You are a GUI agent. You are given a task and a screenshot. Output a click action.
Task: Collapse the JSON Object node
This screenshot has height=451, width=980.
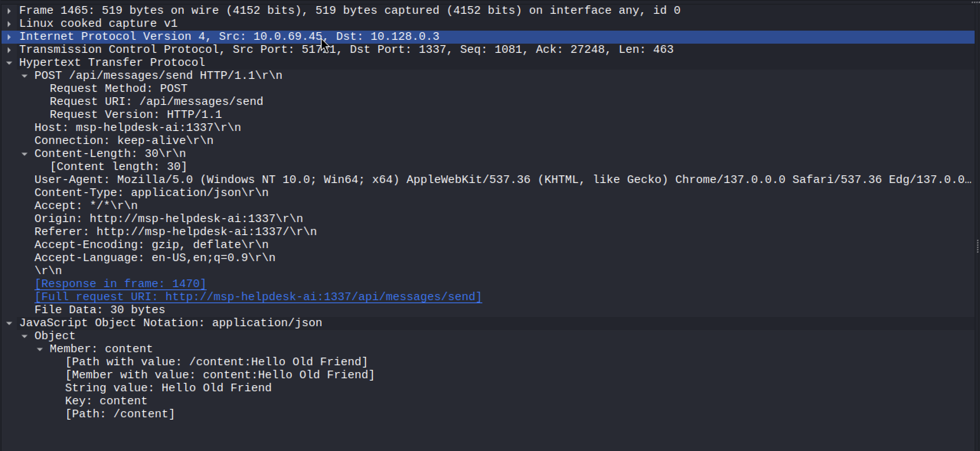(x=24, y=336)
